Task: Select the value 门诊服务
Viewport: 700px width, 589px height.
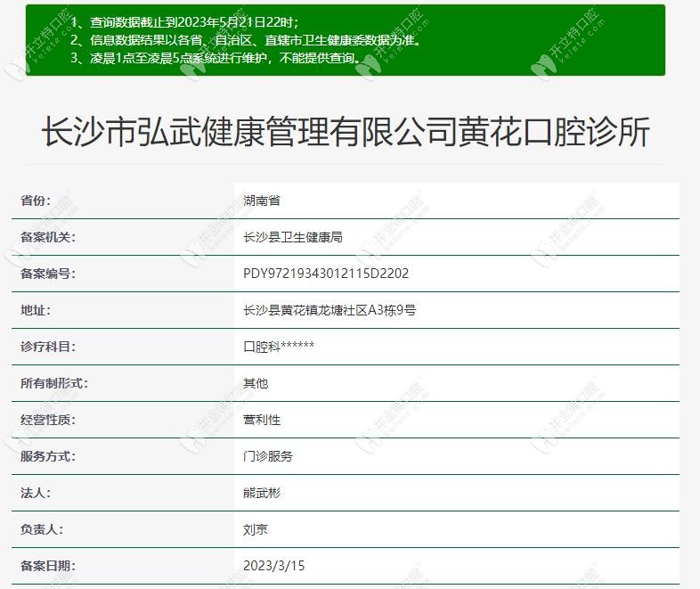Action: (x=268, y=456)
